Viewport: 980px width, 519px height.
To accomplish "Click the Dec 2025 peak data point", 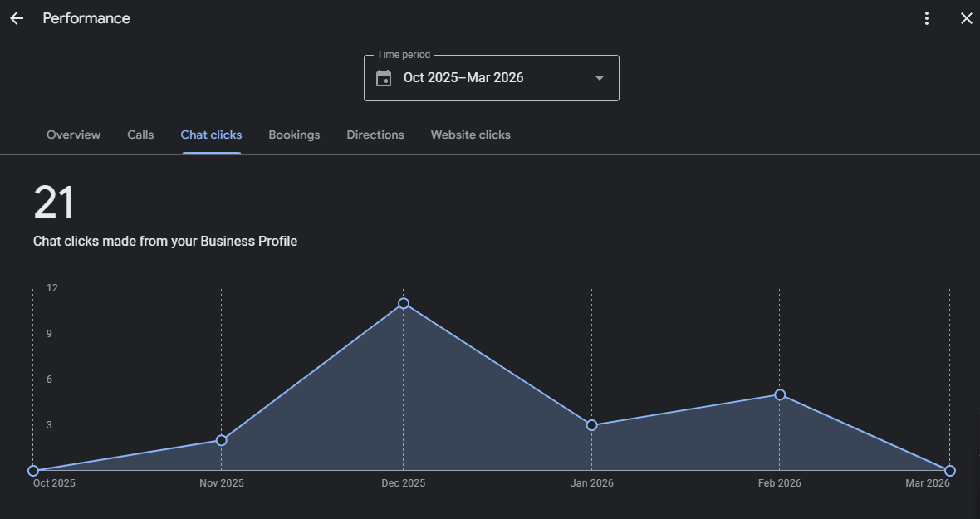I will point(404,303).
